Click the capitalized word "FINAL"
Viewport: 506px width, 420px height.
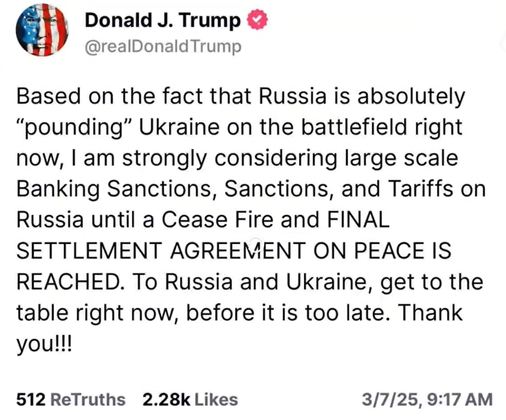coord(358,220)
